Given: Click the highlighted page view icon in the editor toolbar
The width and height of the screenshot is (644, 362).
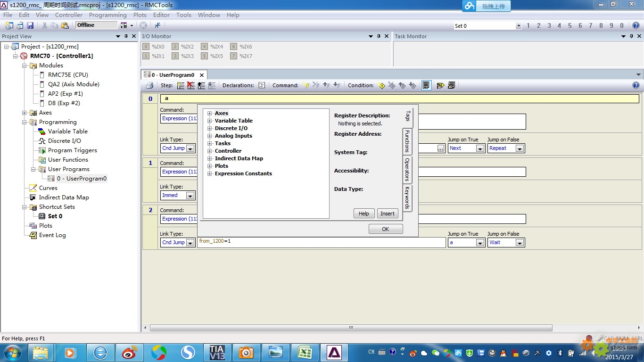Looking at the screenshot, I should click(x=426, y=85).
